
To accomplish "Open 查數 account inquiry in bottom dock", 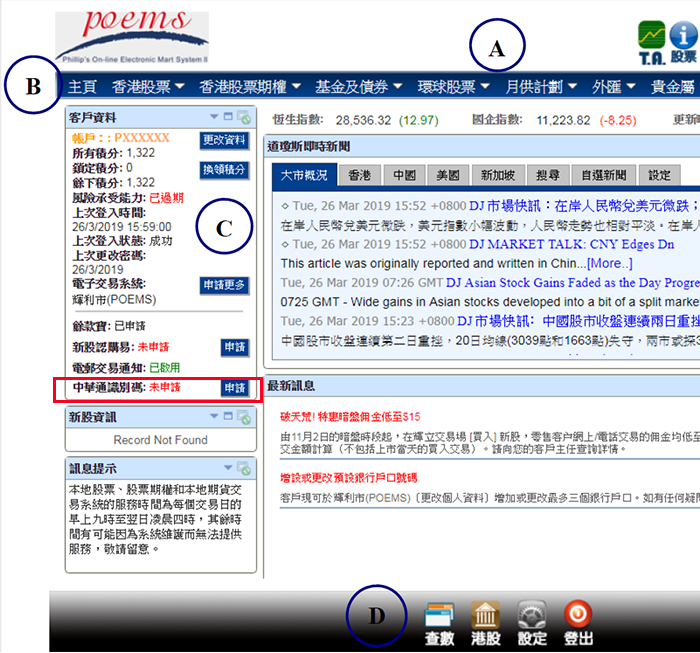I will 440,622.
